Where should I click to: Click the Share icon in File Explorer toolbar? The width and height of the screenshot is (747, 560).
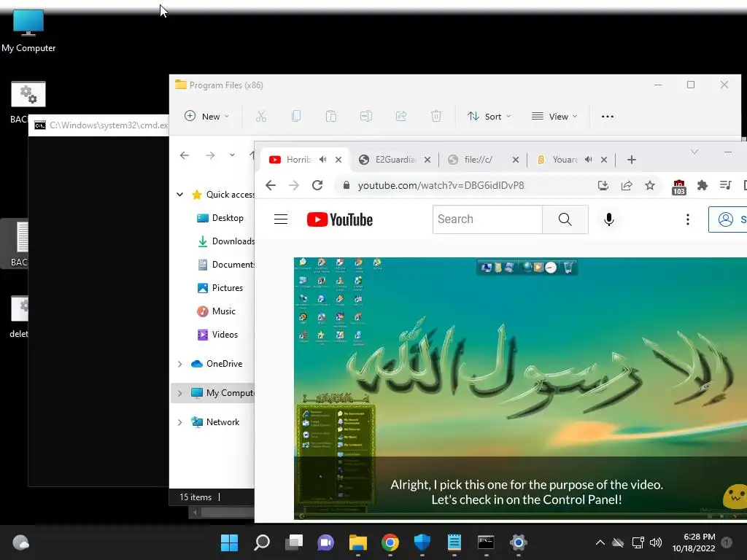(401, 116)
